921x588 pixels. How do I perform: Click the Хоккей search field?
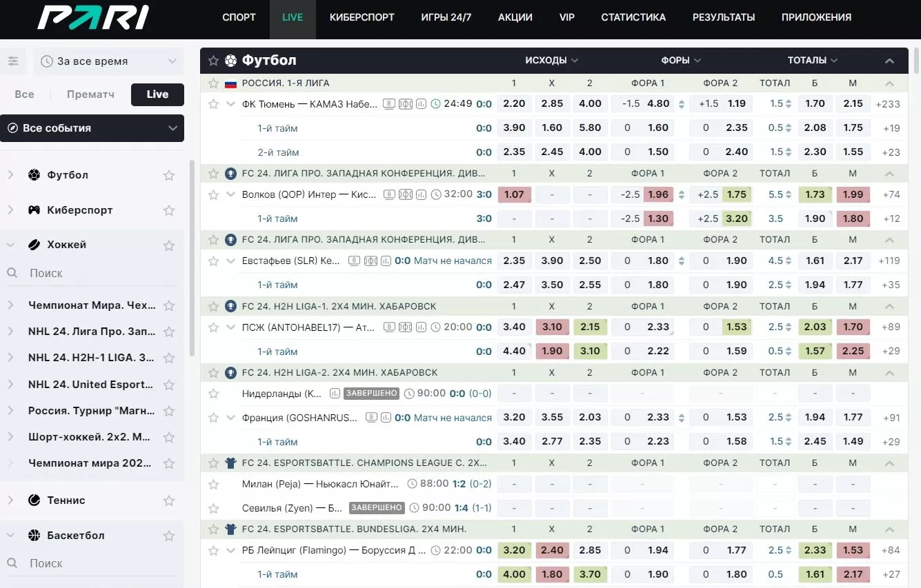coord(97,273)
